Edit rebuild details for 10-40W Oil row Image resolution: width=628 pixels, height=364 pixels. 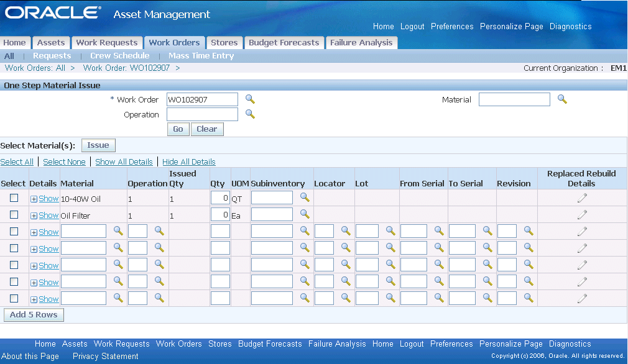click(582, 198)
